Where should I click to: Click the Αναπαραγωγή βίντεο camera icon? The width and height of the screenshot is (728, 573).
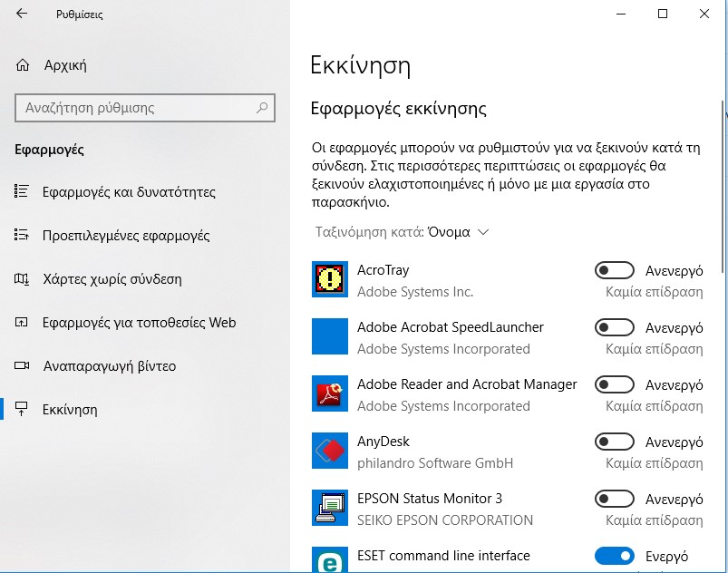pos(22,365)
